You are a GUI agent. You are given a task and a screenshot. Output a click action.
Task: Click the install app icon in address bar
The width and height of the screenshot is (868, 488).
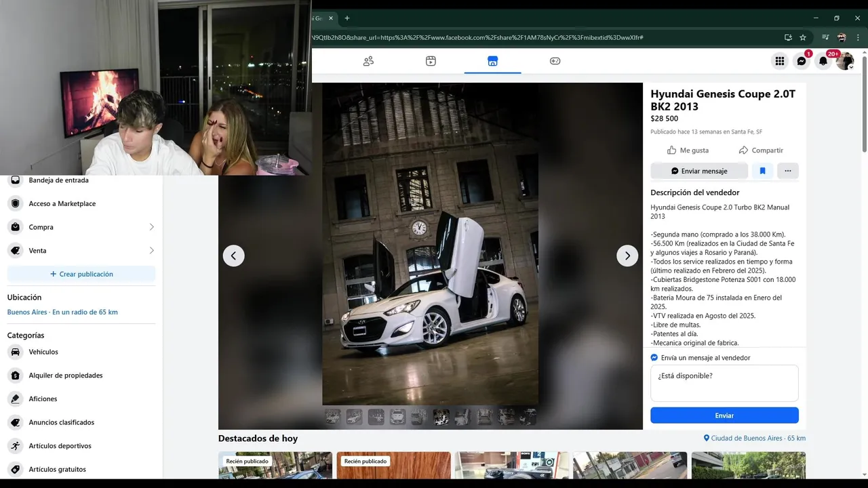pyautogui.click(x=788, y=37)
